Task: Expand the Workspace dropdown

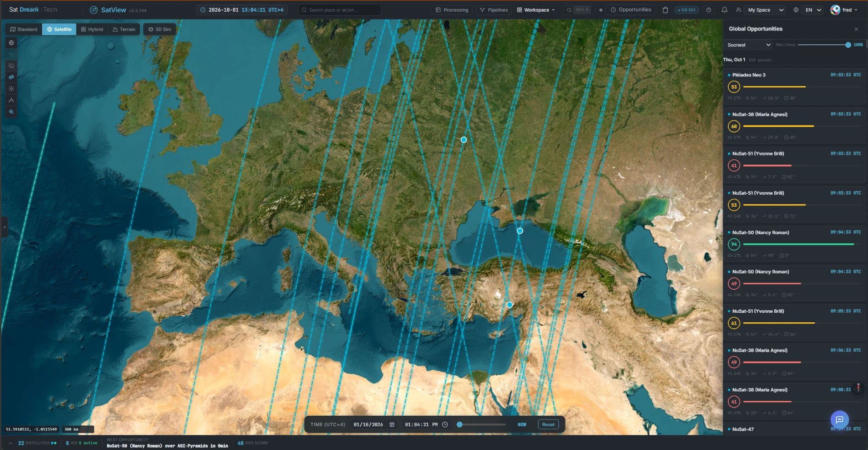Action: coord(536,10)
